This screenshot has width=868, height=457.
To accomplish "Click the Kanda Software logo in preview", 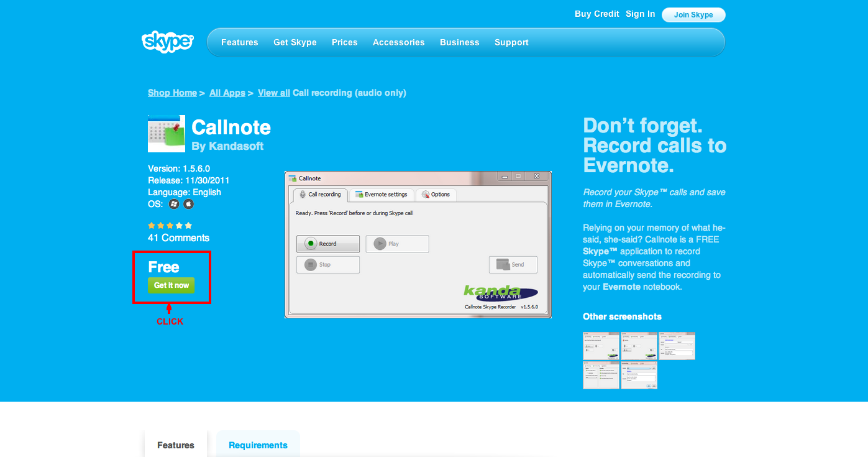I will (x=501, y=293).
